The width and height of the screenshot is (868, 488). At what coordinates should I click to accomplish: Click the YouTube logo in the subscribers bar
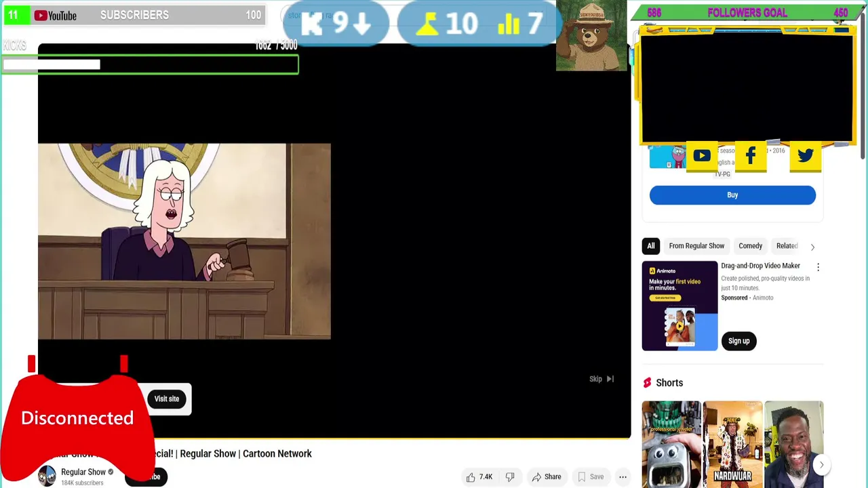[x=56, y=15]
